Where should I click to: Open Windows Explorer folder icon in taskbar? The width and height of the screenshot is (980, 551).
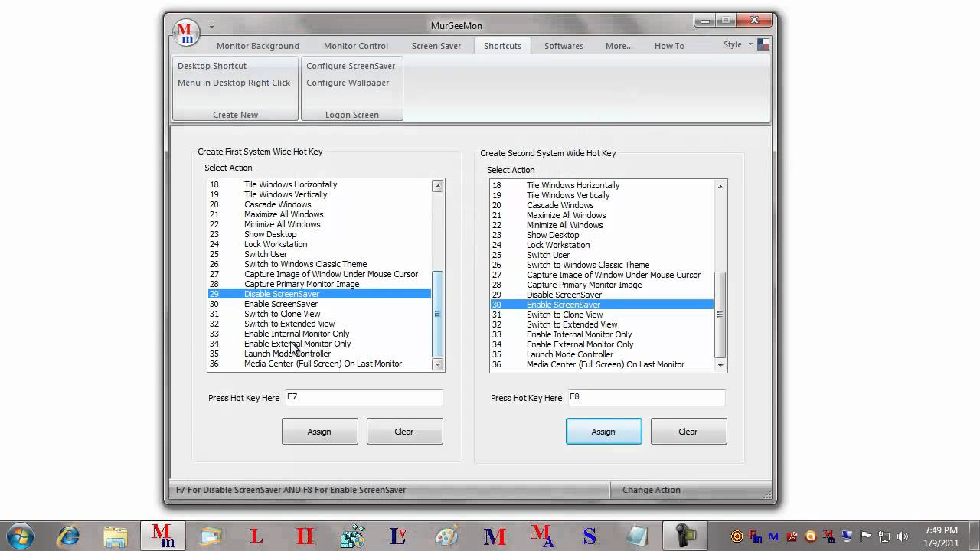click(115, 535)
